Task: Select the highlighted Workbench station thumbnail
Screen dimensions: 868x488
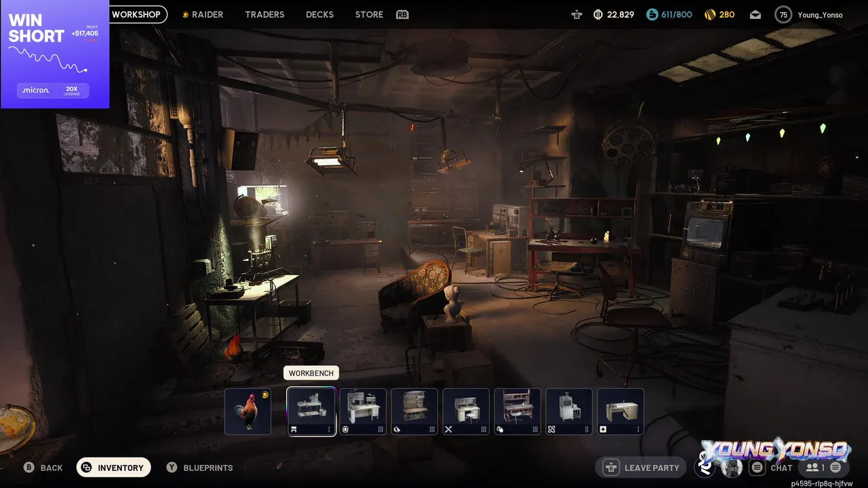Action: [312, 411]
